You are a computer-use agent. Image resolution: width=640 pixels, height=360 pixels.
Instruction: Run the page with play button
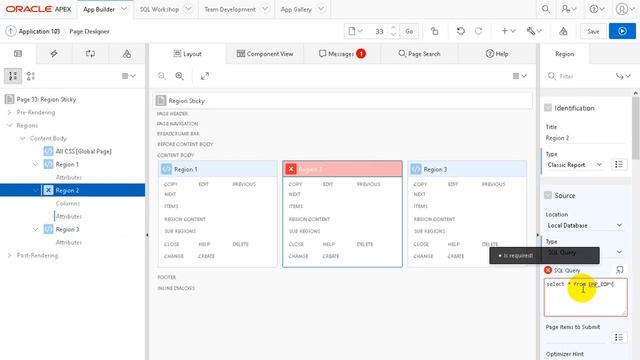click(622, 31)
